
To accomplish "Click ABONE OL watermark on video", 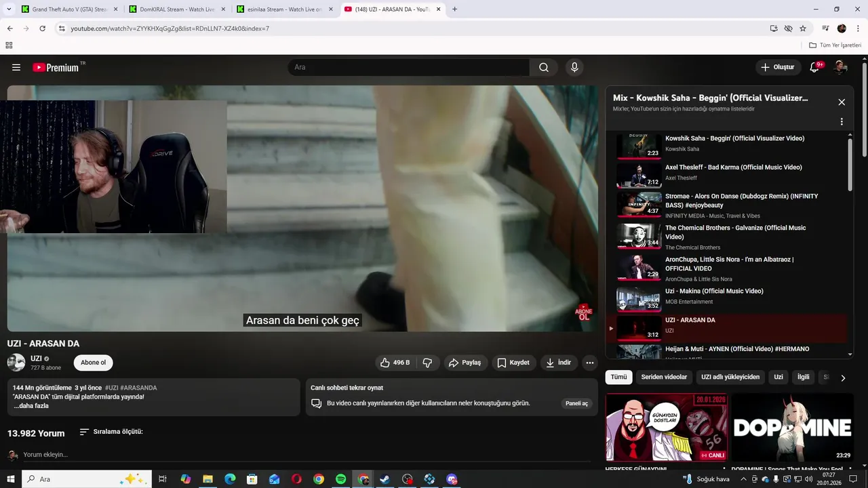I will (584, 312).
